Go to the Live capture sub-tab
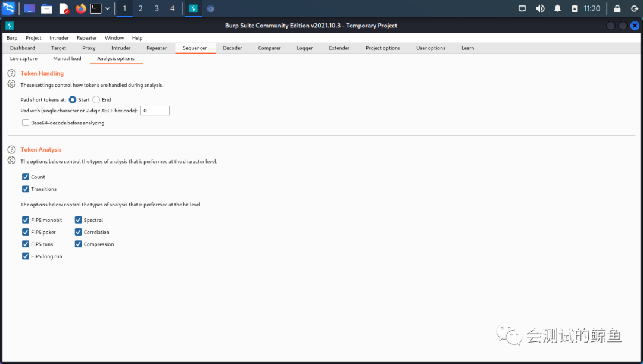Viewport: 643px width, 364px height. 23,58
